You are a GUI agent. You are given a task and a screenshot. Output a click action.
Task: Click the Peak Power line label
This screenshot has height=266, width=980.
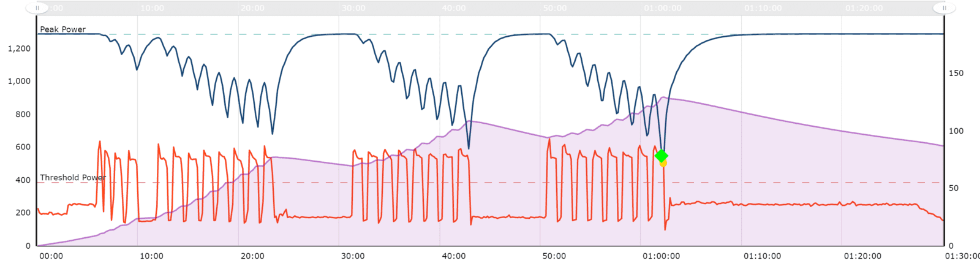tap(63, 29)
